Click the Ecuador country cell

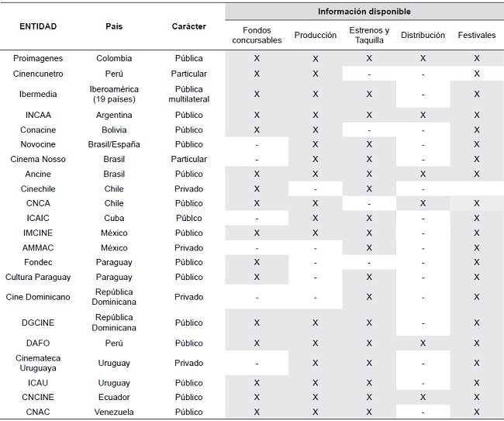[x=114, y=397]
